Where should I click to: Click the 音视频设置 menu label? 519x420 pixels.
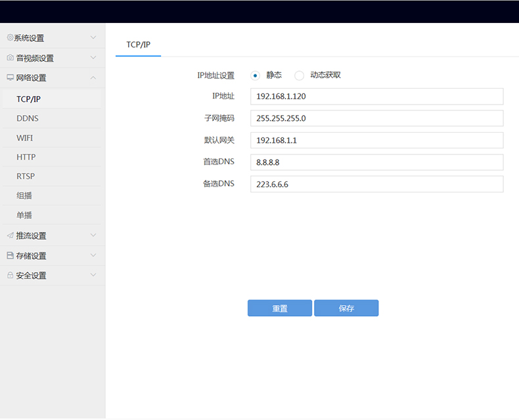35,58
